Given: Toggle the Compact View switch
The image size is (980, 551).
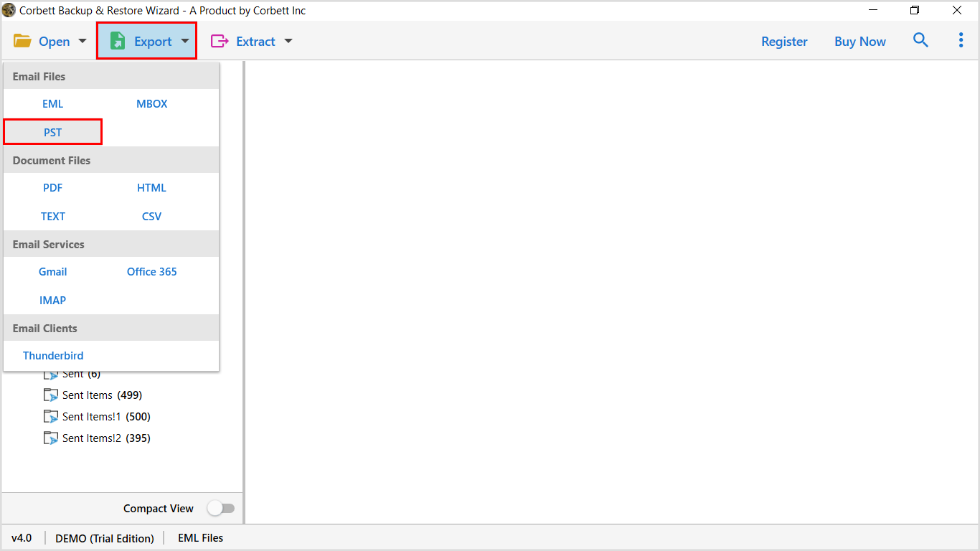Looking at the screenshot, I should coord(221,508).
